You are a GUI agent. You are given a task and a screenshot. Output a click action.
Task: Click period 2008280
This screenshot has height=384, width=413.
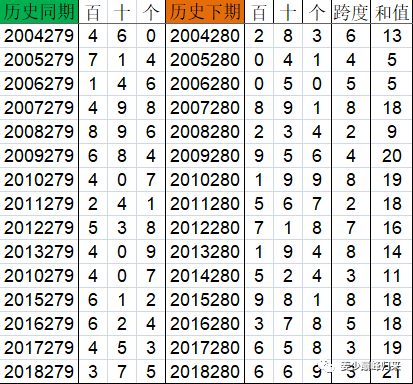[x=205, y=132]
